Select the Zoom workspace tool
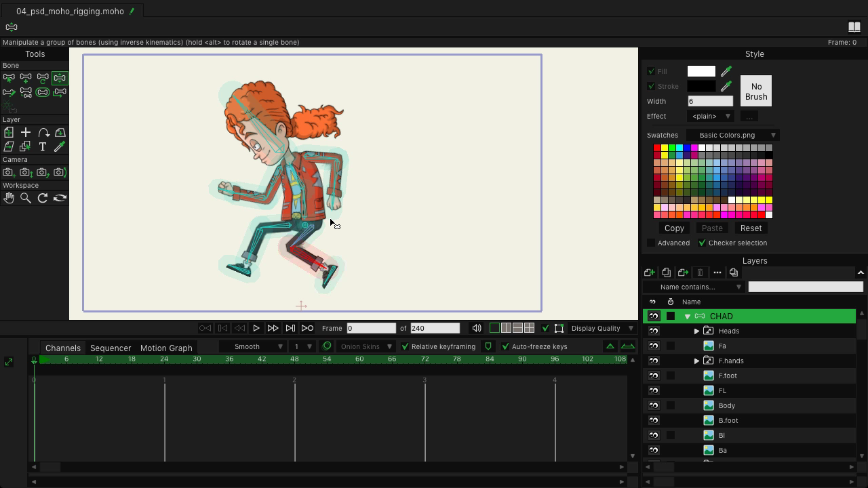The height and width of the screenshot is (488, 868). point(26,198)
